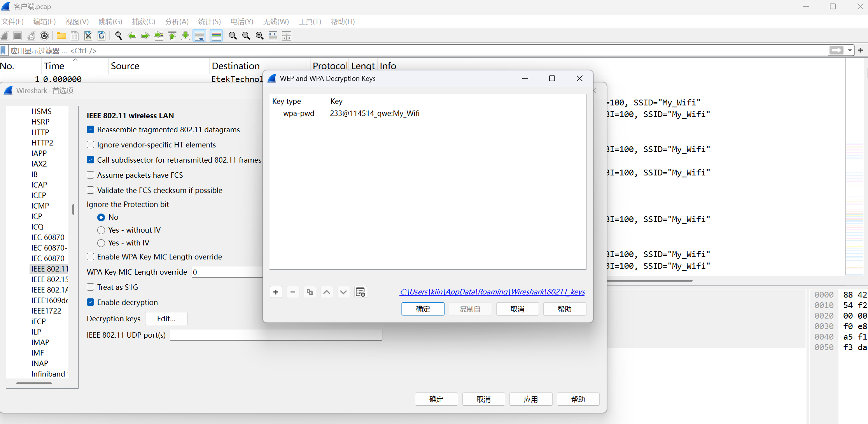Enable Assume packets have FCS

[91, 175]
